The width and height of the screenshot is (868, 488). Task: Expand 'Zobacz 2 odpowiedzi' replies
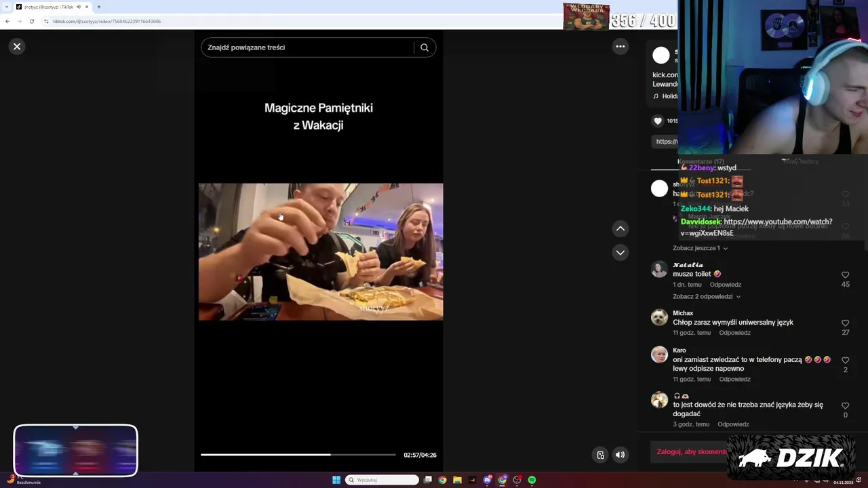pyautogui.click(x=706, y=296)
